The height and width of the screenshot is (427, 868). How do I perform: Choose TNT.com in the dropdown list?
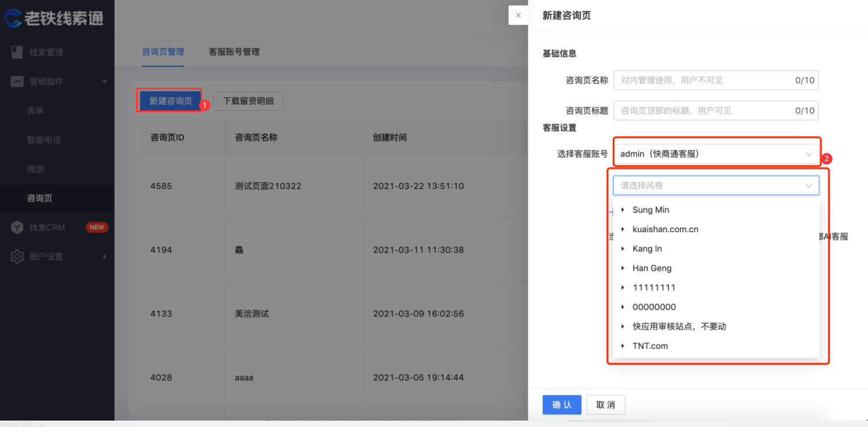coord(650,346)
